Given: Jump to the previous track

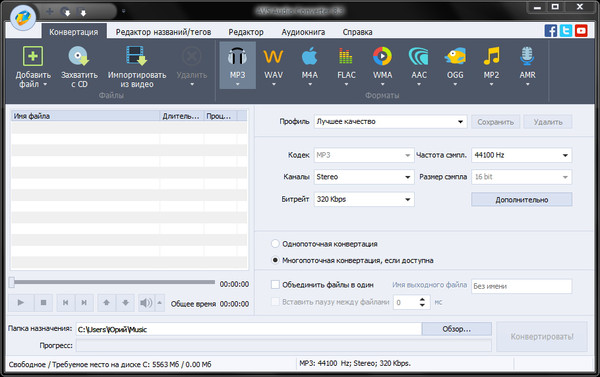Looking at the screenshot, I should [66, 303].
